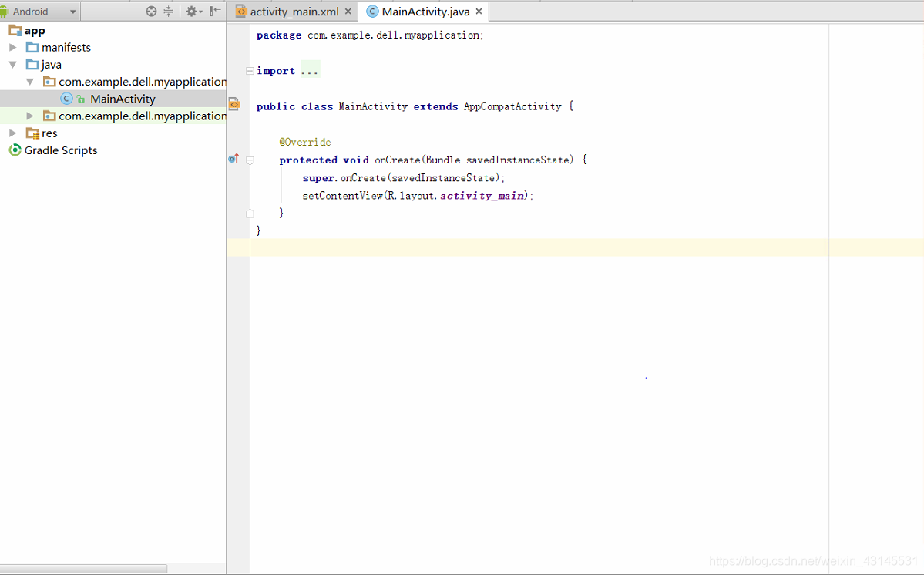Select the res folder
The height and width of the screenshot is (575, 924).
click(49, 133)
